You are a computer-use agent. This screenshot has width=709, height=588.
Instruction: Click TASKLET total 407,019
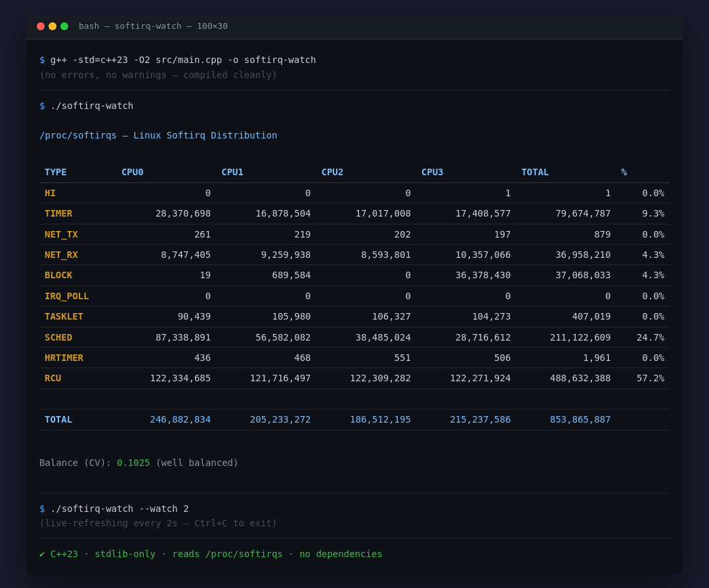[591, 316]
